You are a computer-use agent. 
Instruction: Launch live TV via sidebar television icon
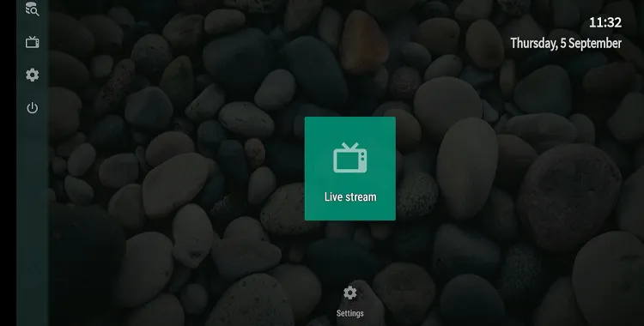32,42
